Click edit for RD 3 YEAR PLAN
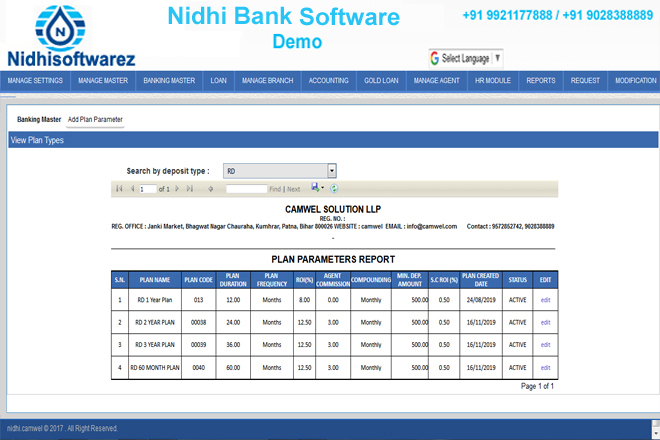 click(546, 345)
